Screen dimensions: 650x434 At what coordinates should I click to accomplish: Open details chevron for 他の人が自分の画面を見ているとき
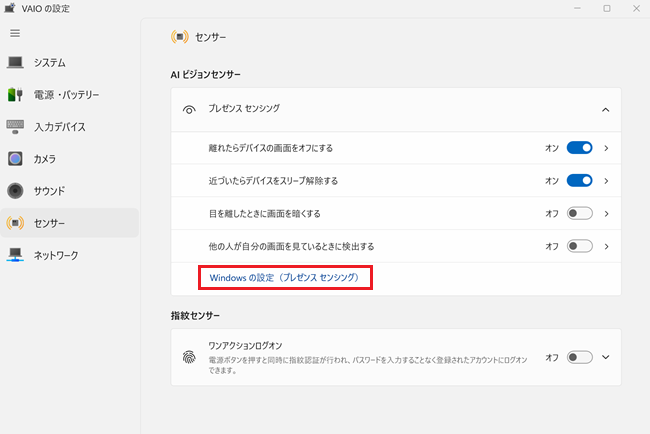[606, 246]
